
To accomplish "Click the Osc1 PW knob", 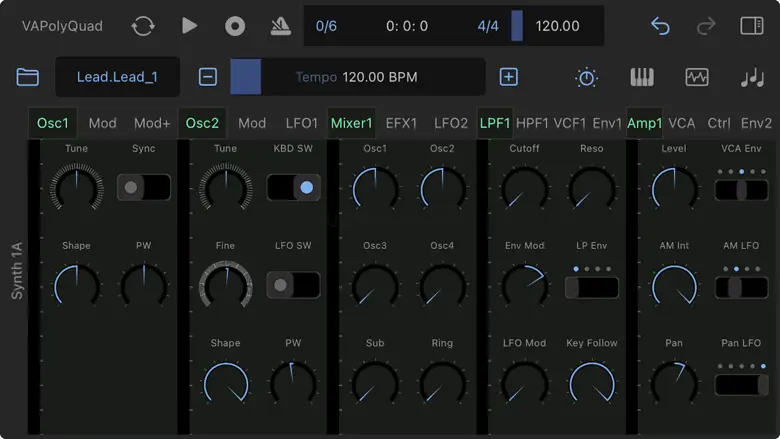I will click(x=144, y=286).
